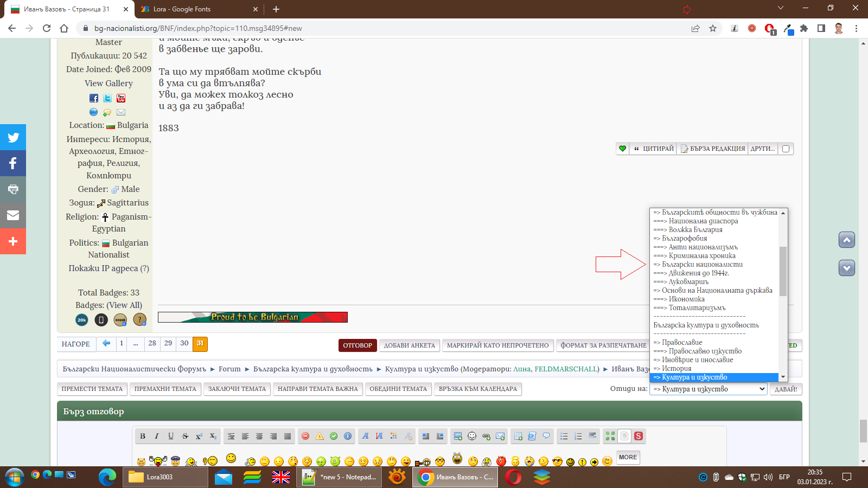
Task: Tick the checkbox next to ДРУГИ...
Action: 786,149
